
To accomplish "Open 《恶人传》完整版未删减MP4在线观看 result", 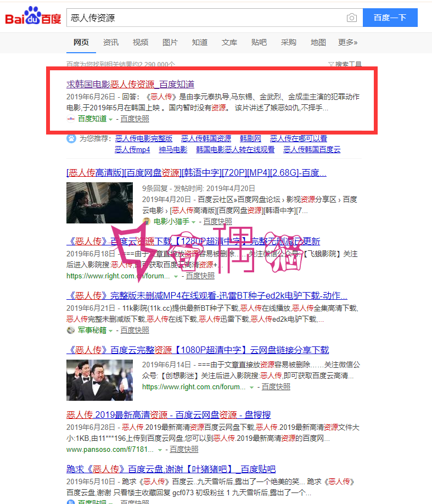I will tap(207, 295).
